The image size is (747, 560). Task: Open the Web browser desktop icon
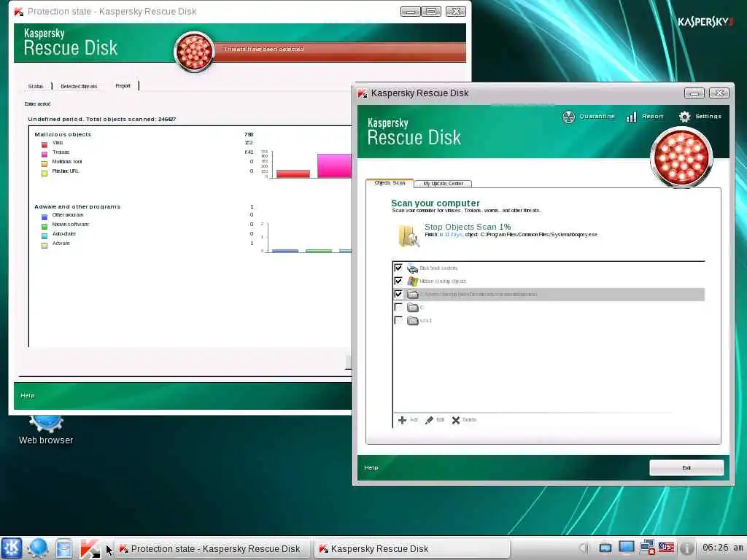point(46,429)
